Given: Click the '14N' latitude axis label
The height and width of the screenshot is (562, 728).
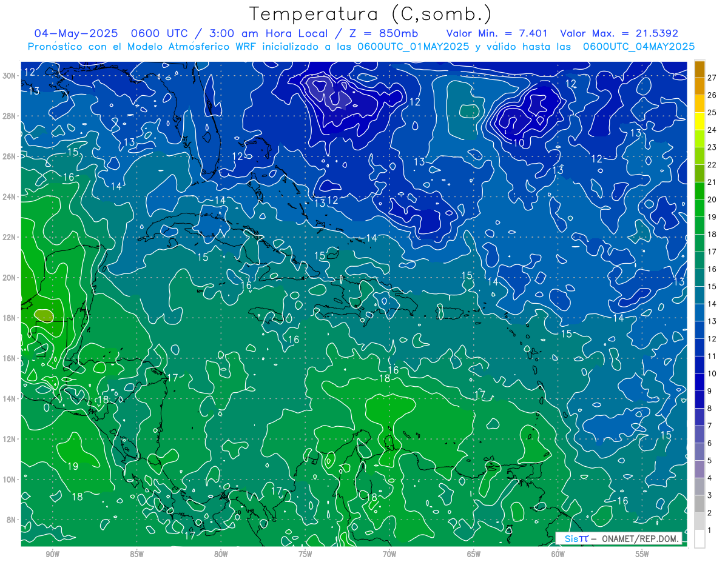Looking at the screenshot, I should [9, 399].
